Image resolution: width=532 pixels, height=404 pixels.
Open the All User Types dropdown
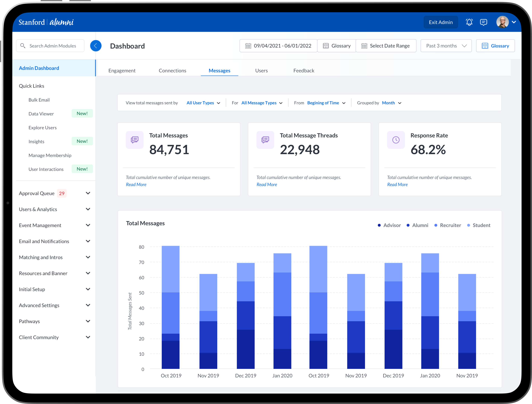click(203, 103)
